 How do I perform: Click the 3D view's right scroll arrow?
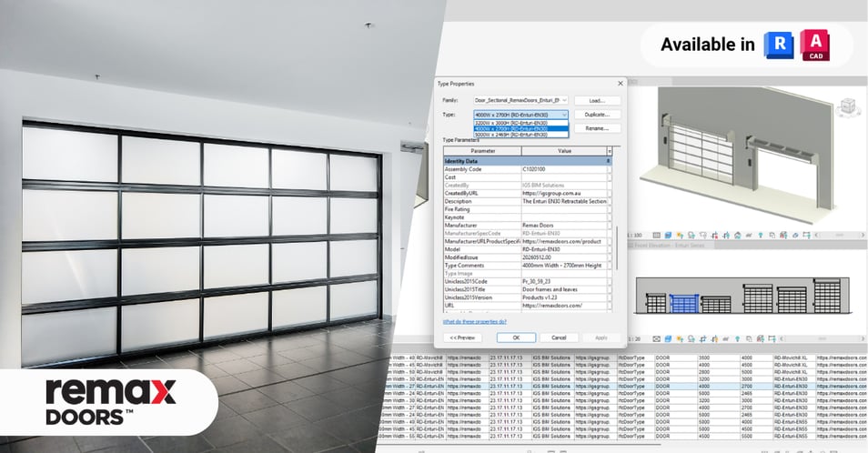(x=863, y=235)
